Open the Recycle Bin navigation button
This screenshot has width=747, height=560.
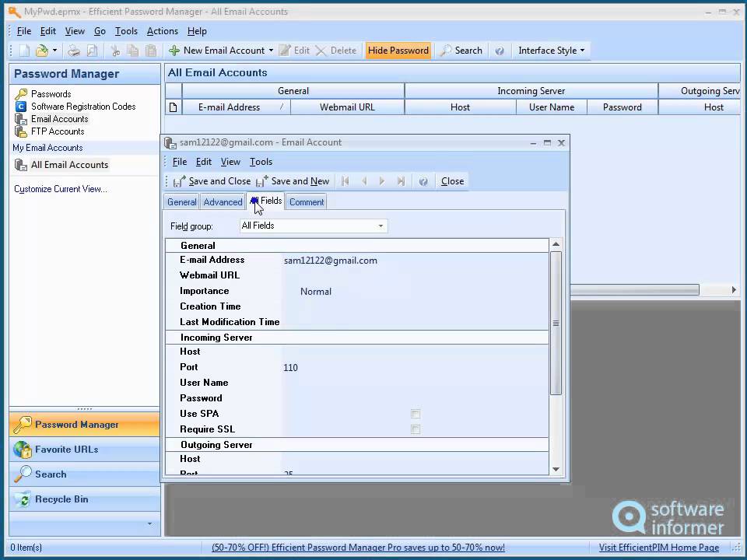(84, 499)
